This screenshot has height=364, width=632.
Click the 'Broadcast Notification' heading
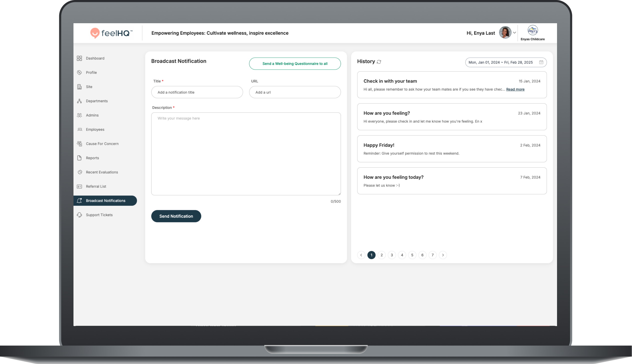coord(179,61)
